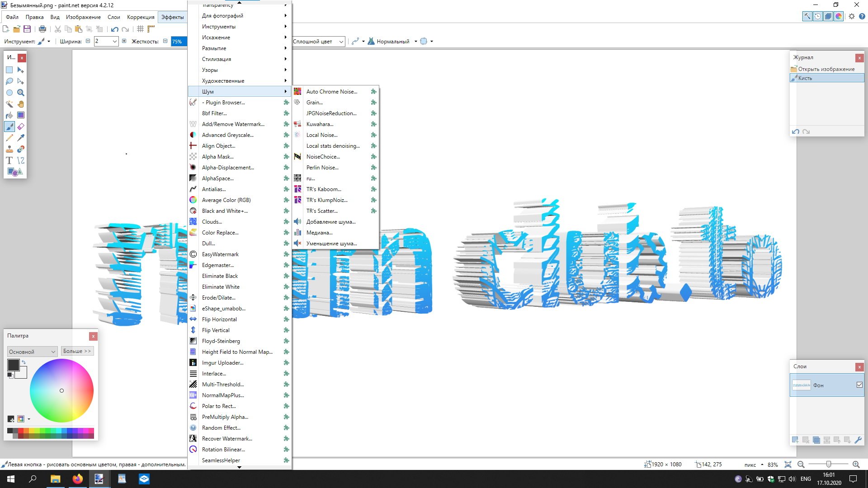Select the Pencil tool
Viewport: 868px width, 488px height.
[9, 138]
